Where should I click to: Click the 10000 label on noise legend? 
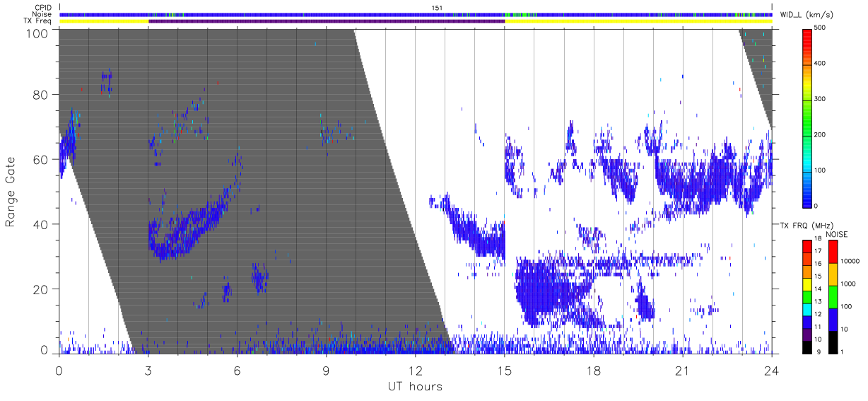tap(850, 262)
